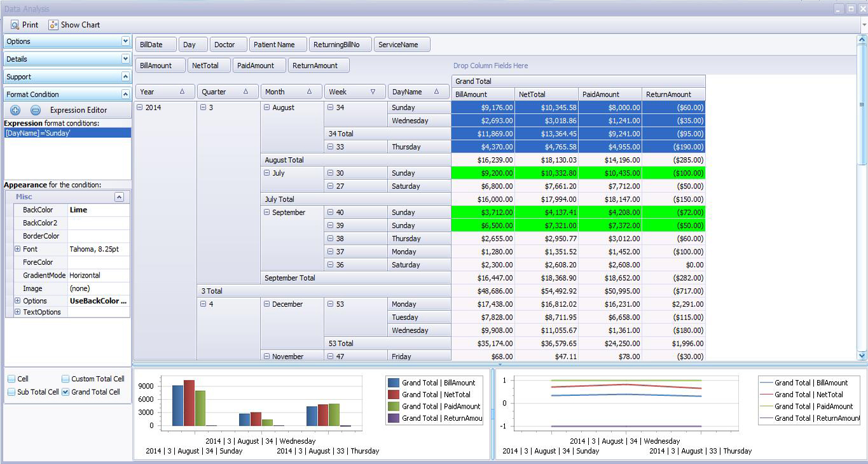The width and height of the screenshot is (868, 464).
Task: Collapse the Options panel
Action: pos(125,41)
